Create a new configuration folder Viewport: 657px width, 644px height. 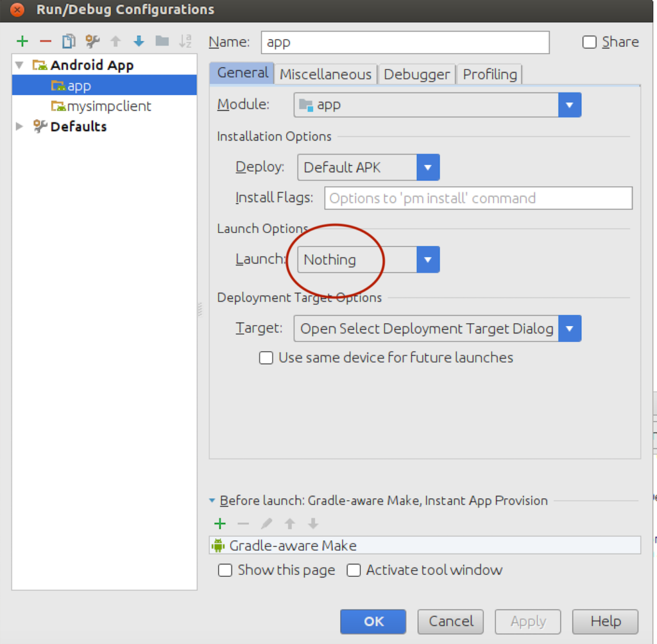(162, 40)
